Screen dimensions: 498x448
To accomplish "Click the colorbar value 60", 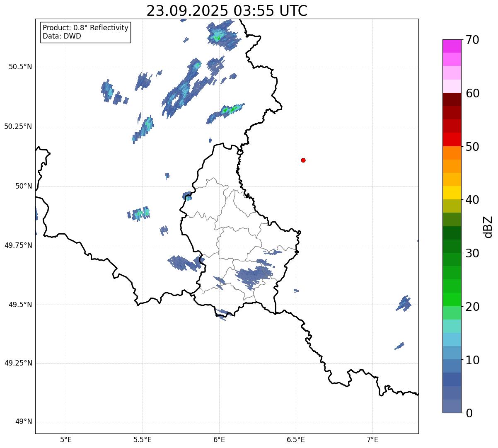I will point(472,93).
